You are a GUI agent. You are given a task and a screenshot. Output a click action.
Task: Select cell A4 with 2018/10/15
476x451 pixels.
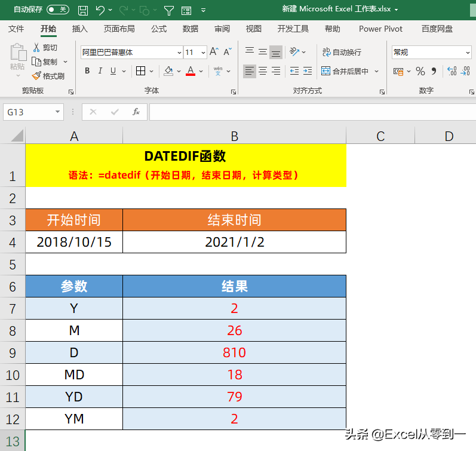tap(74, 242)
